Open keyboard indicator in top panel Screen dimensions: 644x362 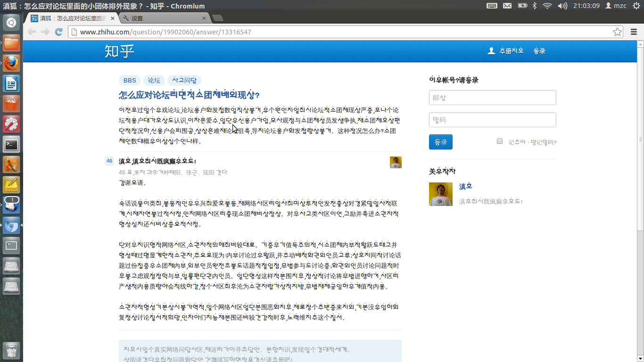(492, 6)
